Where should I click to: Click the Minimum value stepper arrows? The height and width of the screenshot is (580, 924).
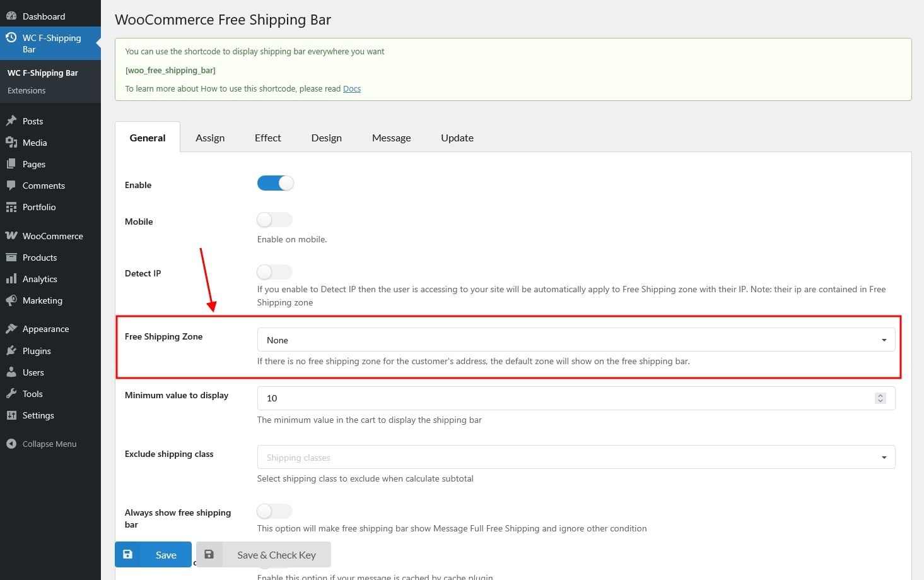click(880, 398)
